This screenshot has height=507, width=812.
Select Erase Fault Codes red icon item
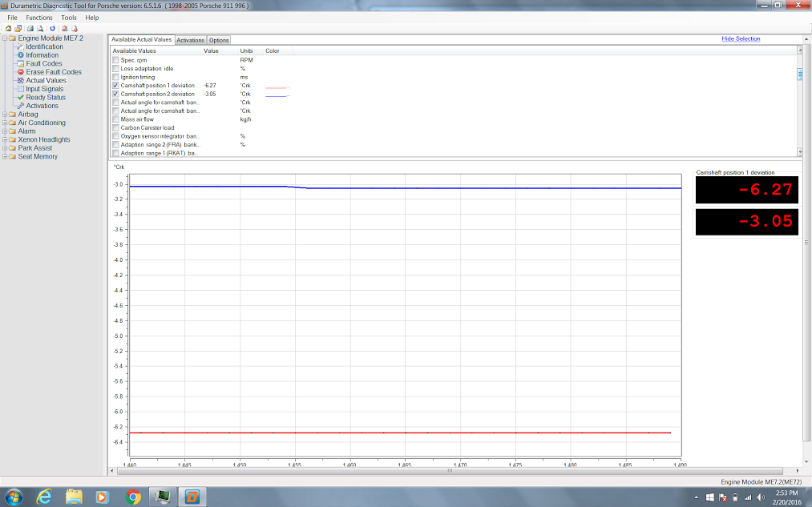pos(53,72)
